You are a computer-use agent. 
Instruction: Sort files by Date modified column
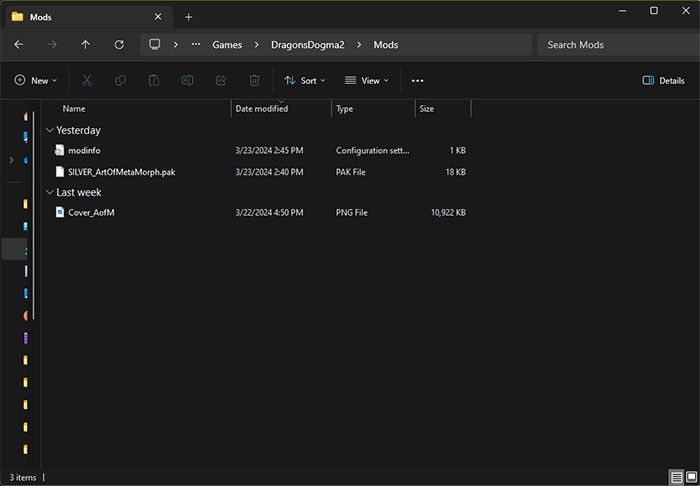point(262,108)
